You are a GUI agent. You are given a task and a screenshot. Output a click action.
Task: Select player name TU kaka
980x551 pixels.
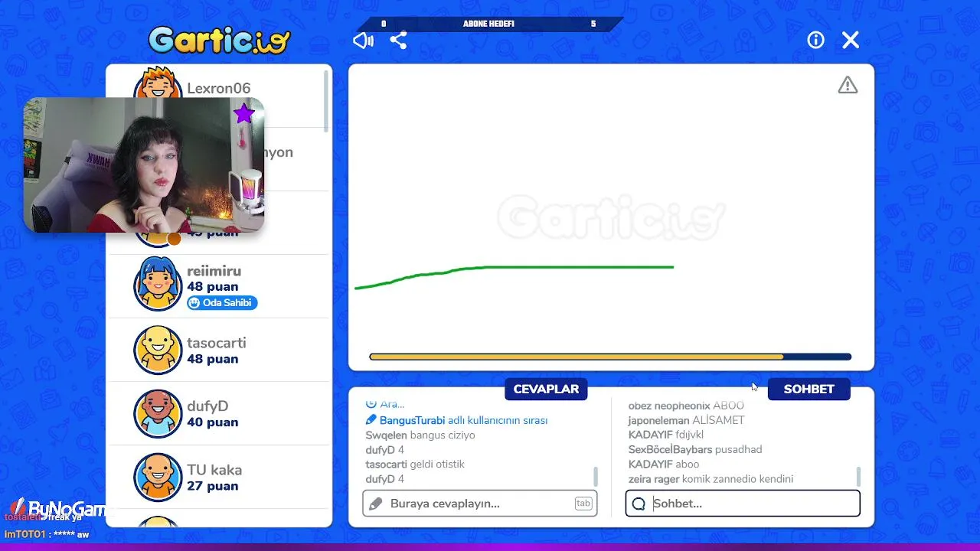coord(214,470)
